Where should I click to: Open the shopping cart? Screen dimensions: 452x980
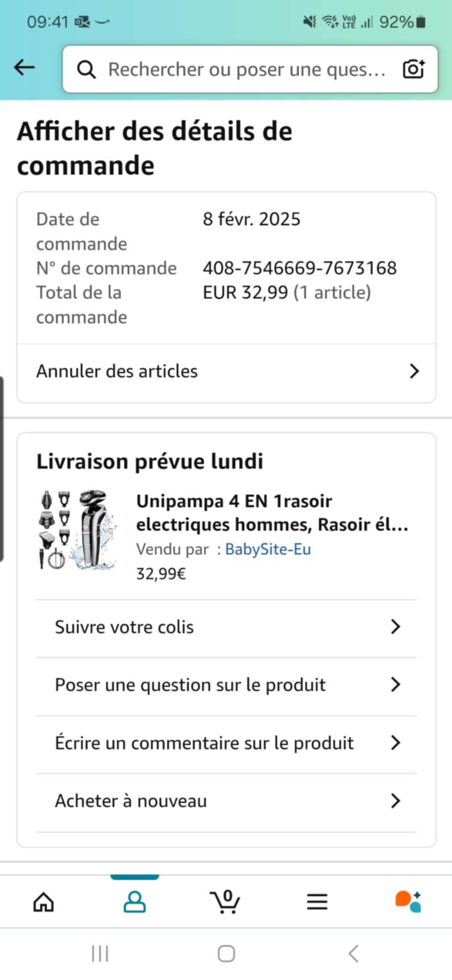[x=225, y=902]
